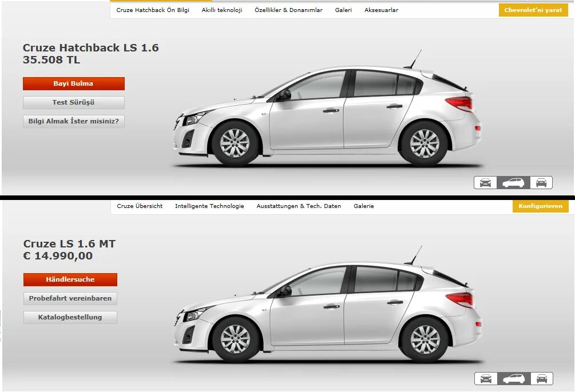Switch to rear view of Cruze Hatchback
The image size is (575, 392).
(541, 183)
